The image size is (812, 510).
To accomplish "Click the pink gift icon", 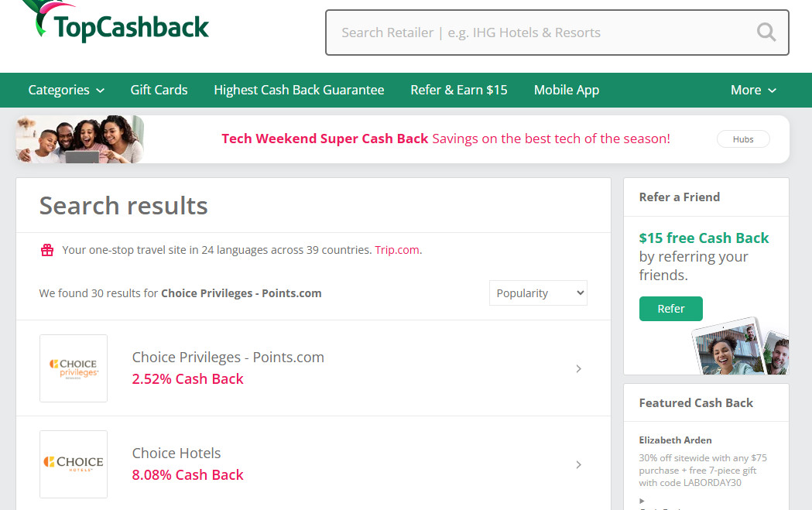I will 47,250.
